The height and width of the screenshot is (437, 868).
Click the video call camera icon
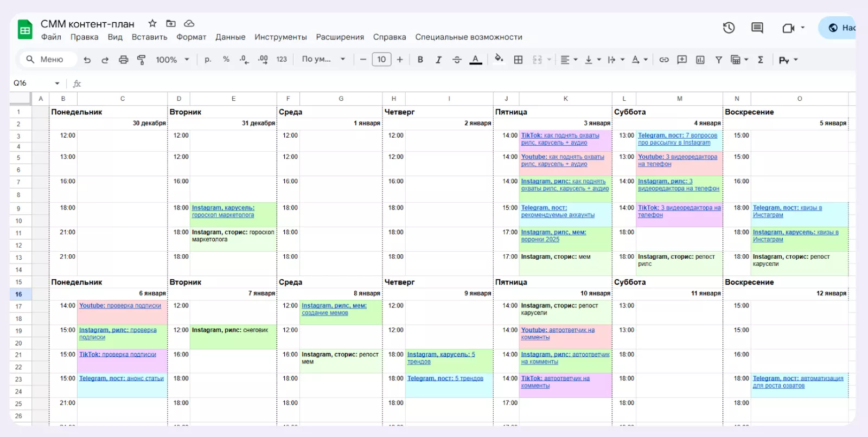[788, 28]
